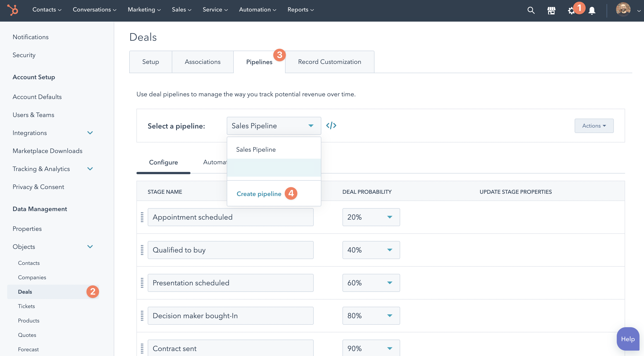Collapse the Objects sidebar section
Screen dimensions: 644x356
(90, 247)
